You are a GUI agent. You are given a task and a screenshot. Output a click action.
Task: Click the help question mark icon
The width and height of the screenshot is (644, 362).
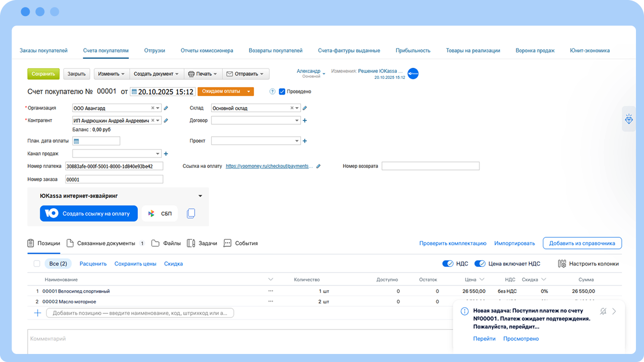(x=273, y=92)
